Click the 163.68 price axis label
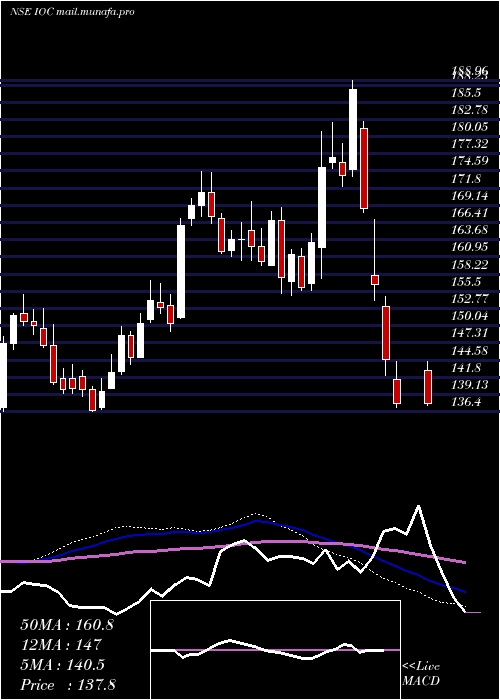Screen dimensions: 500x700 [469, 230]
